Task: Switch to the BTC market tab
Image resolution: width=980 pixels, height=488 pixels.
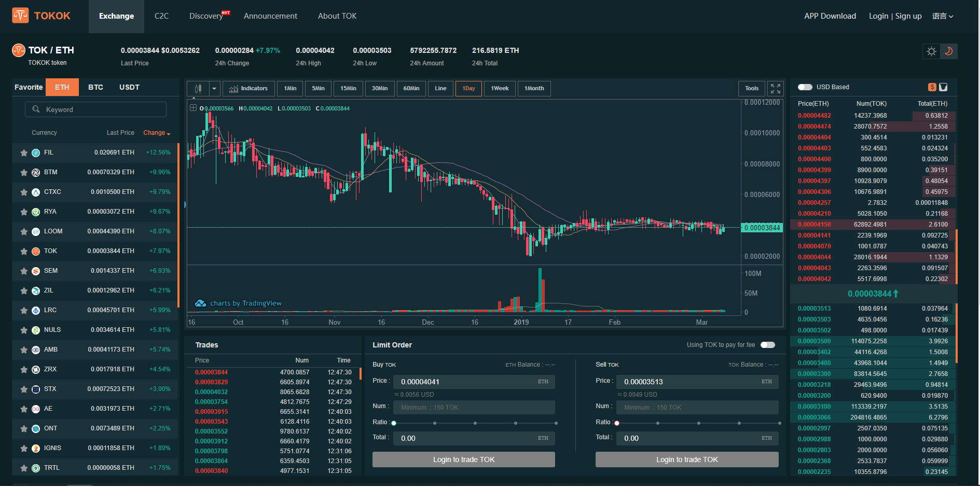Action: pyautogui.click(x=95, y=87)
